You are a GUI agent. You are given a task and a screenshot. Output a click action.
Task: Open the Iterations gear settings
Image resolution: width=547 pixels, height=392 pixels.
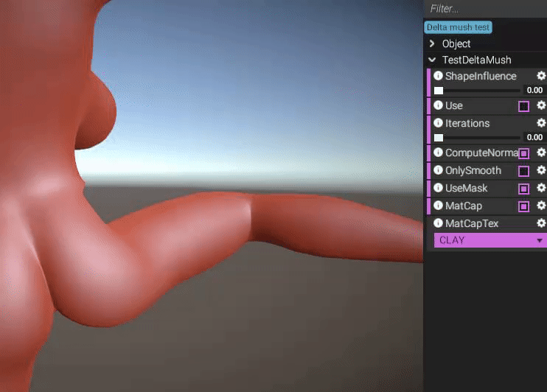pos(541,123)
